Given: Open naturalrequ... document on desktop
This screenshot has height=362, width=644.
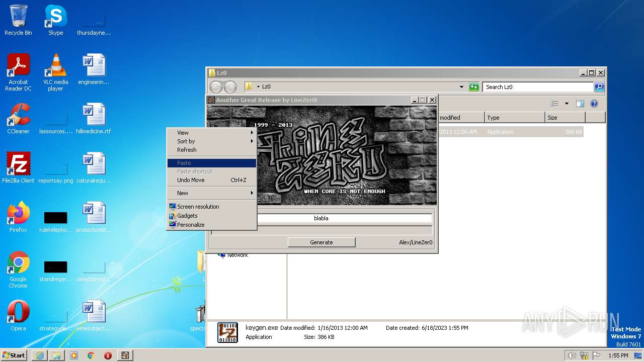Looking at the screenshot, I should tap(94, 168).
